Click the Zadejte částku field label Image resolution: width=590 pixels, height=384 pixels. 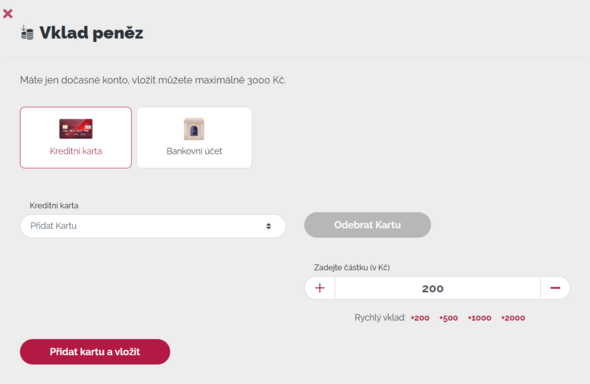352,267
